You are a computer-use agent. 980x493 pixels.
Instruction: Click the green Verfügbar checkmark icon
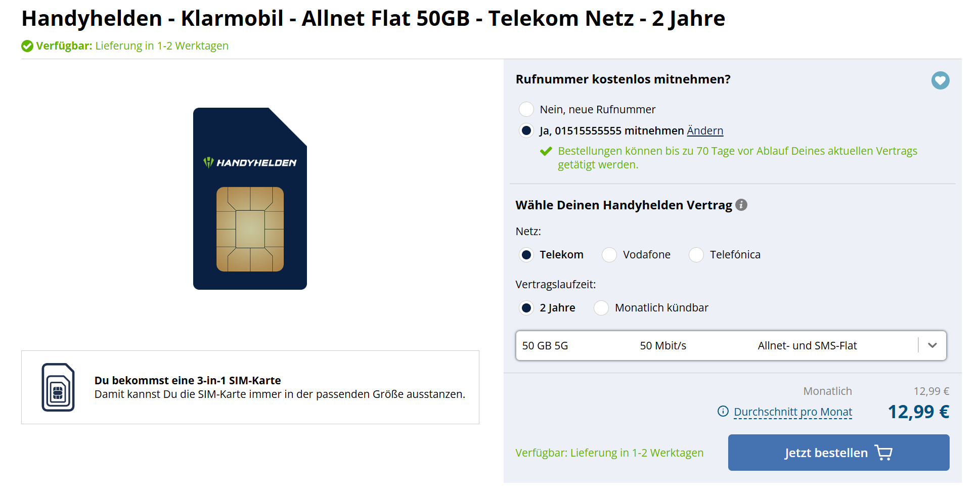click(x=27, y=46)
